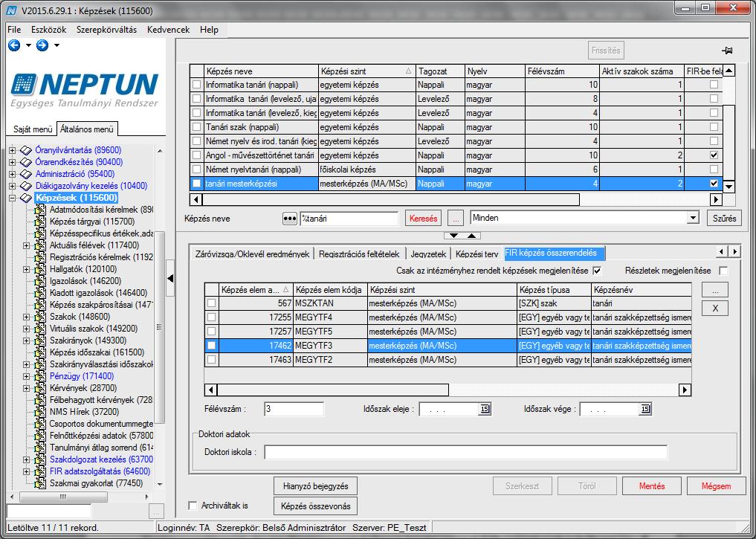Toggle FIR-be checkbox of Angol - művészettörténet tanári
The width and height of the screenshot is (756, 539).
click(x=714, y=155)
